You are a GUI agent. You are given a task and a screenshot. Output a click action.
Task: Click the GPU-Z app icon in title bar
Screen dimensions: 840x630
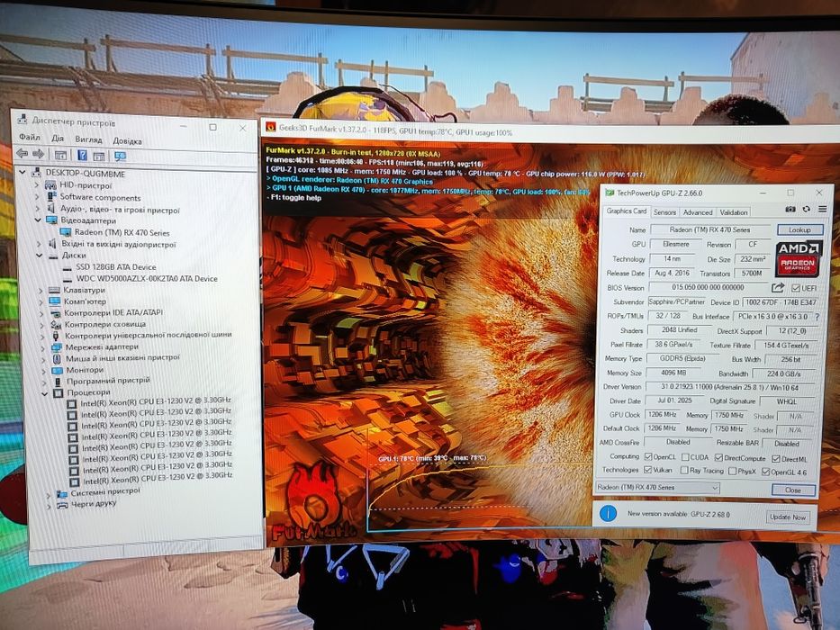tap(610, 193)
